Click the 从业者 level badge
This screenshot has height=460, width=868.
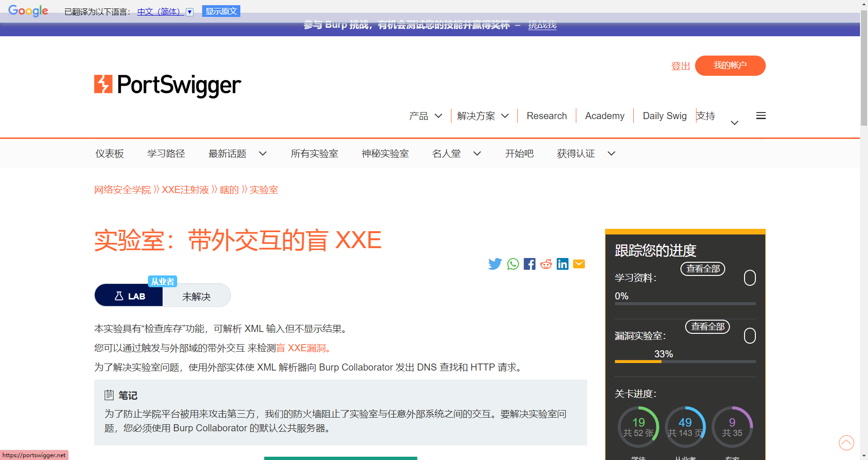point(163,282)
